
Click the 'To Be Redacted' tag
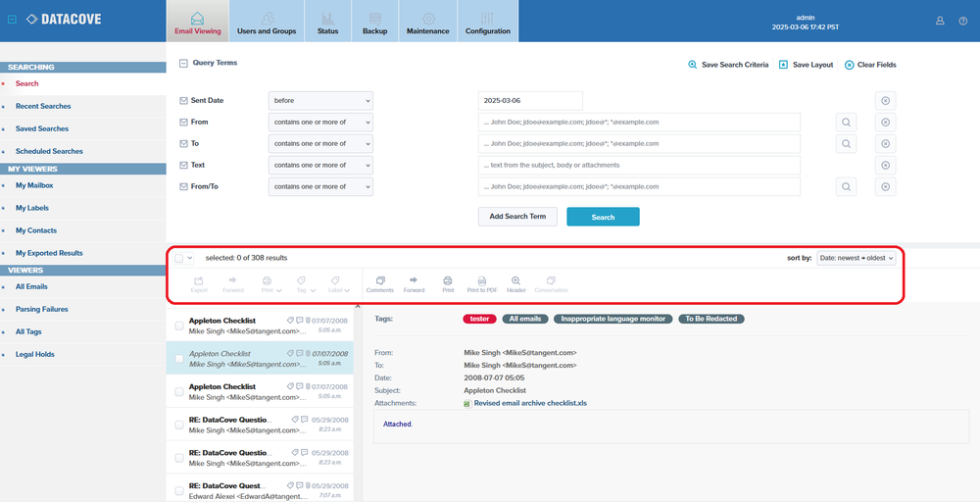point(711,319)
